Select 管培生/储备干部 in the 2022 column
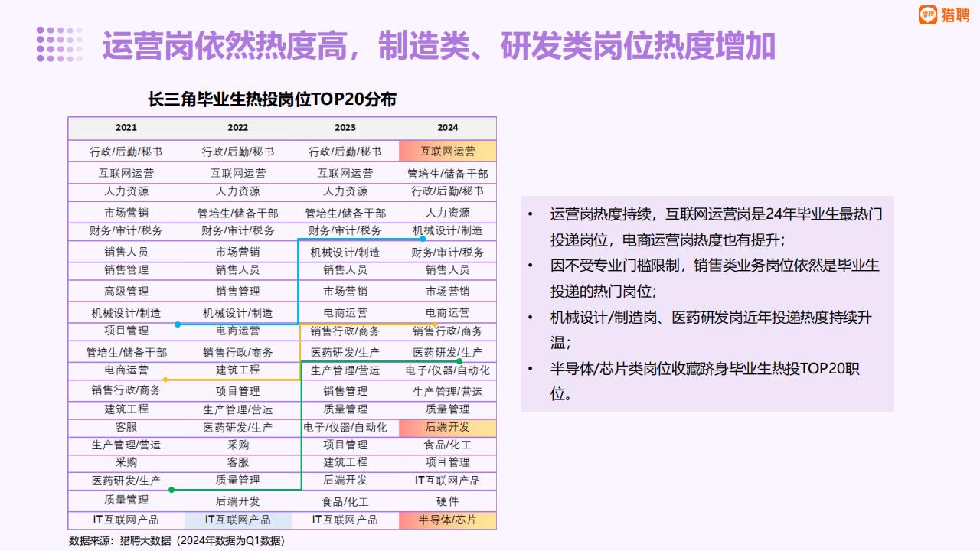 click(238, 213)
